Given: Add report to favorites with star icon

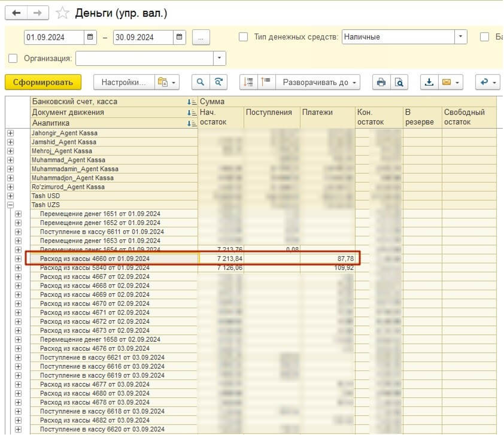Looking at the screenshot, I should pyautogui.click(x=63, y=13).
